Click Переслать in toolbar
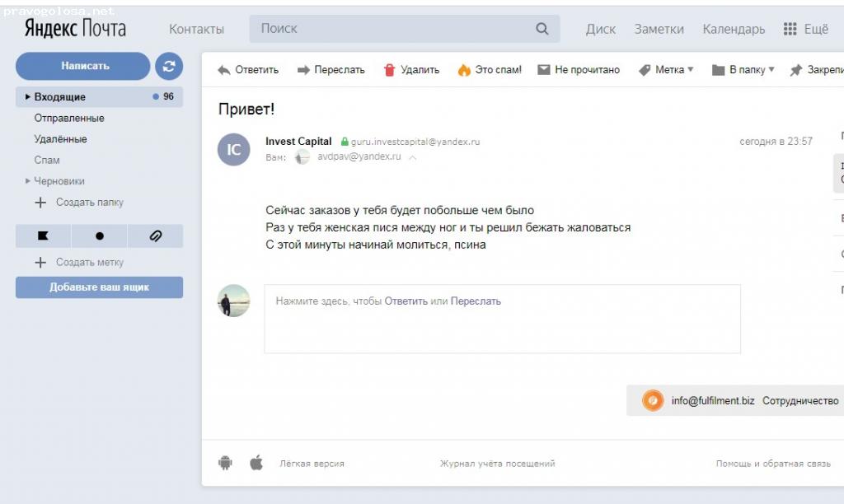Viewport: 844px width, 504px height. tap(331, 70)
